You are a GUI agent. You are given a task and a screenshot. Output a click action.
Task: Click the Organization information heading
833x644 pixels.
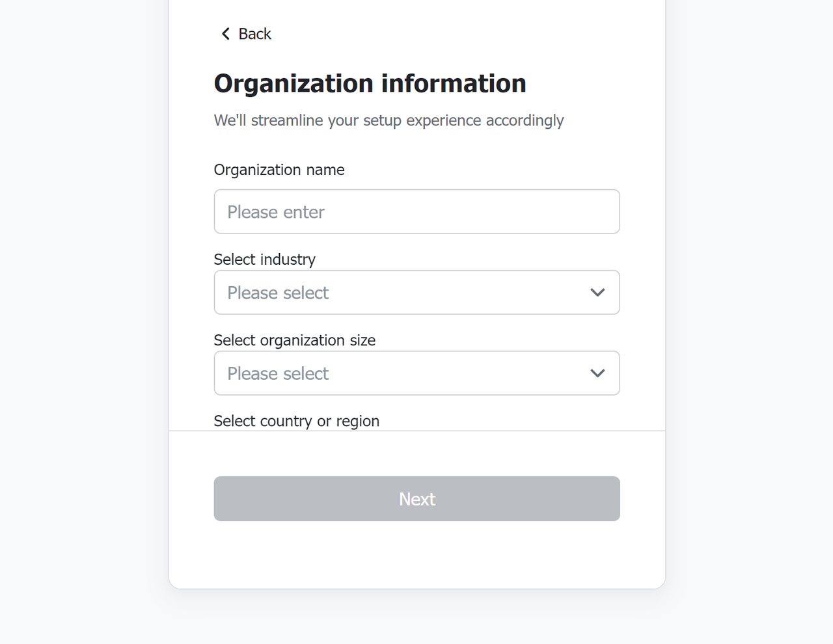coord(370,83)
